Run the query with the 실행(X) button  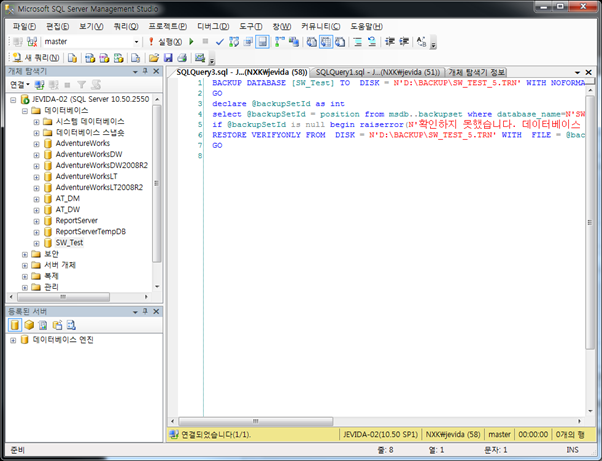coord(165,41)
